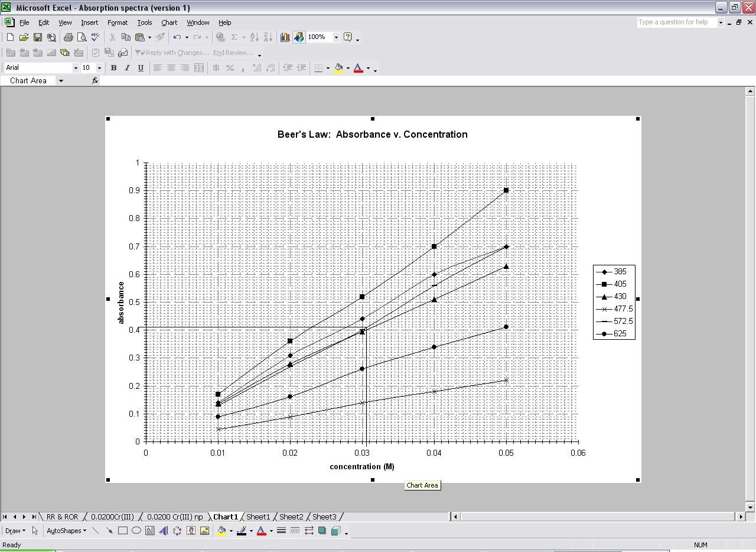756x552 pixels.
Task: Click the AutoSum sigma icon
Action: point(234,37)
